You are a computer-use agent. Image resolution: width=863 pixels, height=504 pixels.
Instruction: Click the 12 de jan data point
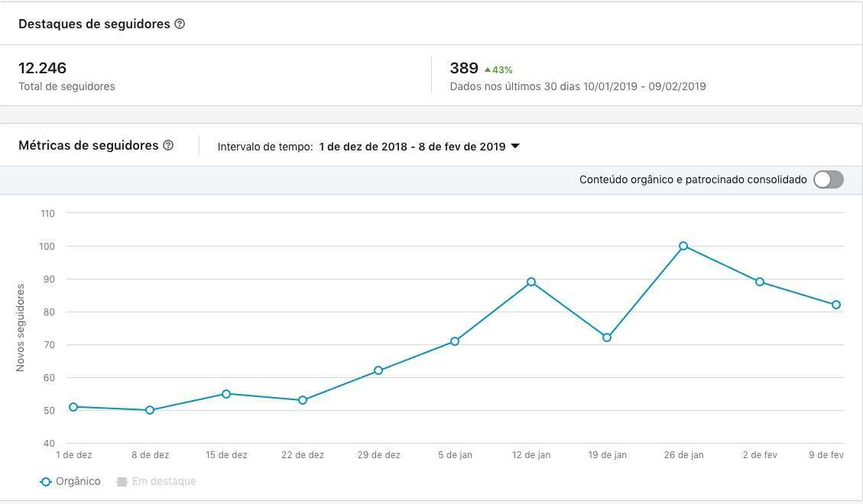[531, 282]
